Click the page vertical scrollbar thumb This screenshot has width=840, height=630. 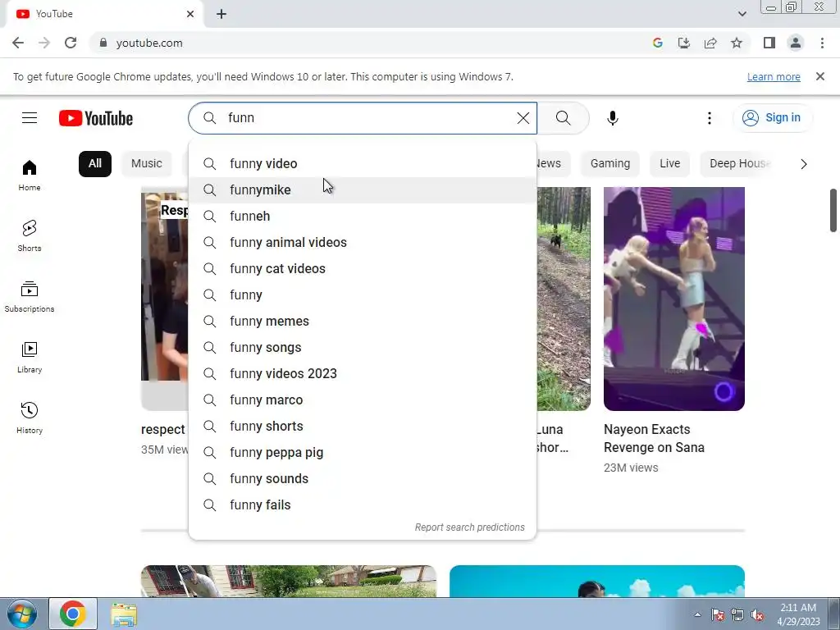click(833, 210)
